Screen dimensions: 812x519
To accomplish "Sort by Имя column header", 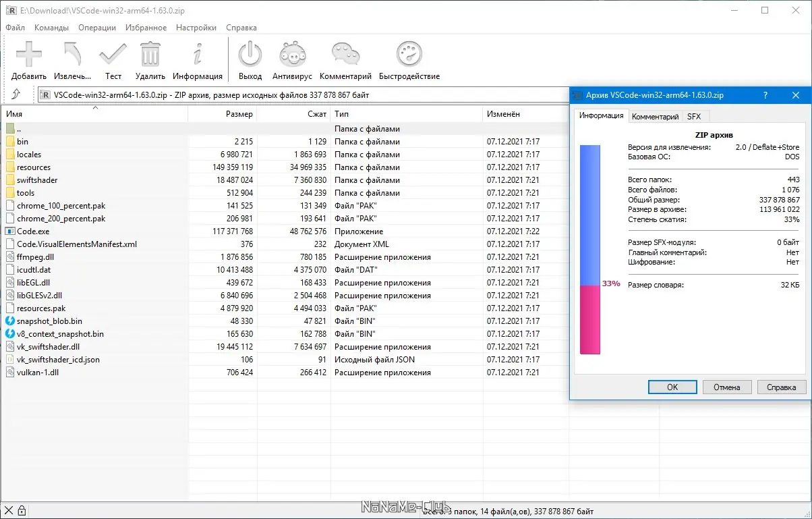I will pos(95,114).
